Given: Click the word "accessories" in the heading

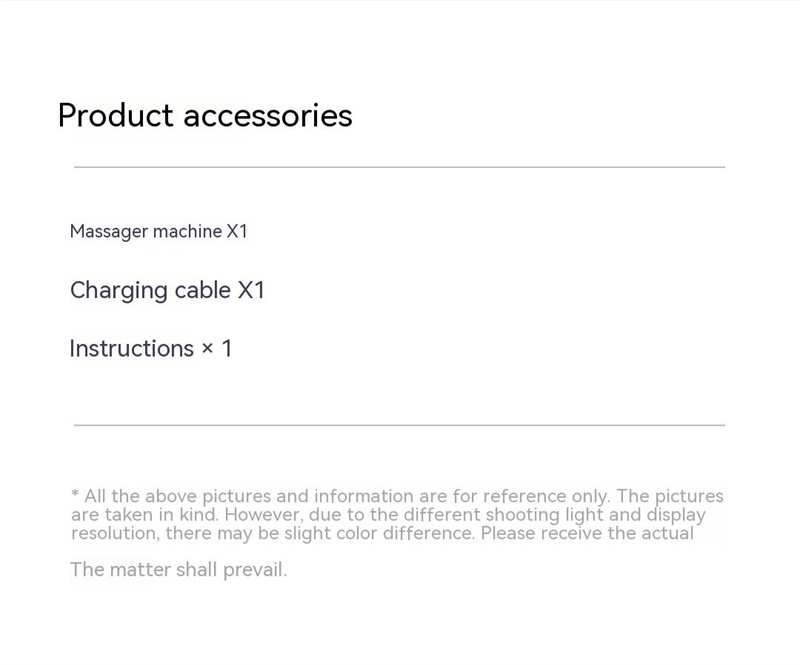Looking at the screenshot, I should (268, 116).
